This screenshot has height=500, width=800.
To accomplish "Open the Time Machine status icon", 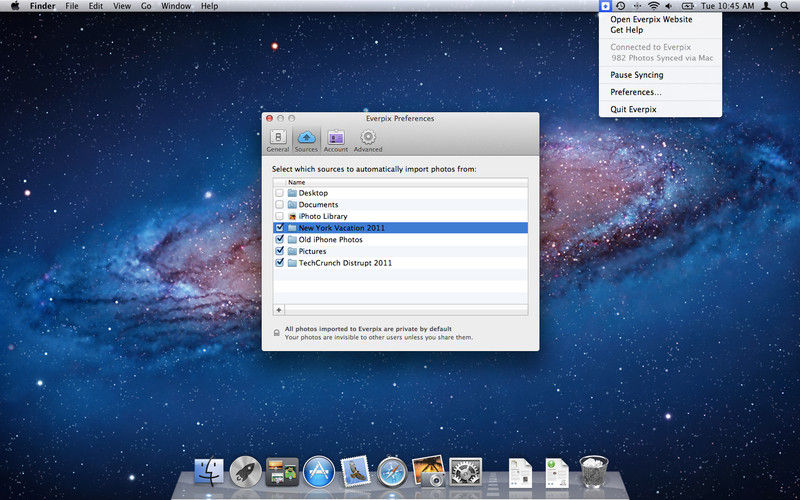I will (620, 6).
